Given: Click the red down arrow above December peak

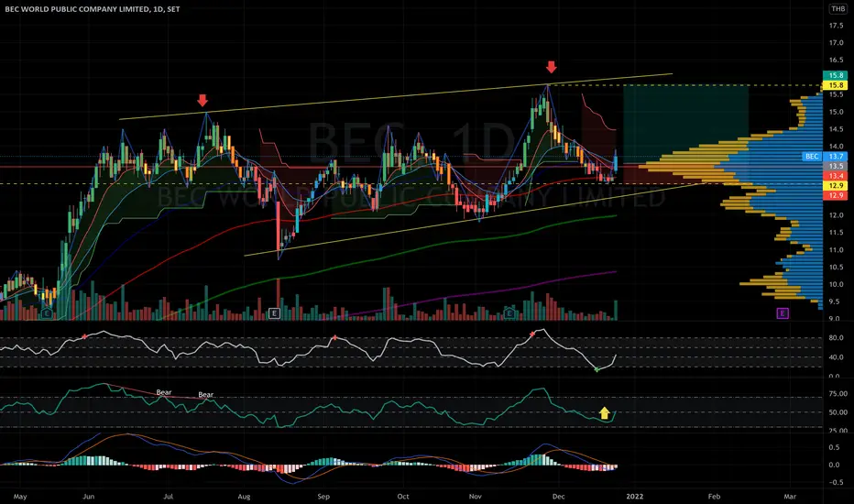Looking at the screenshot, I should point(552,67).
